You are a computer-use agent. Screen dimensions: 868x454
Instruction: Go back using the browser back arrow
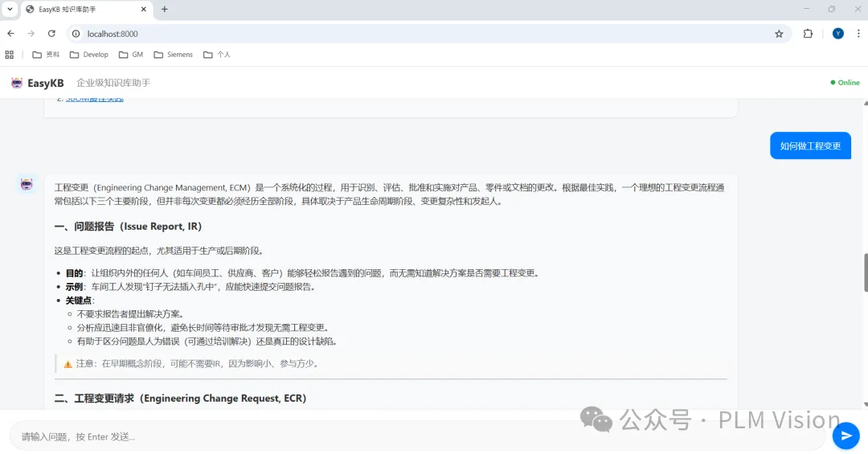(x=10, y=34)
